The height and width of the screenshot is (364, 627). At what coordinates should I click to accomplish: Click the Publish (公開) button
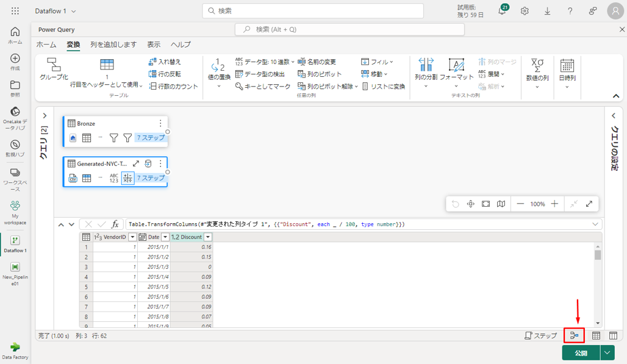pyautogui.click(x=581, y=352)
